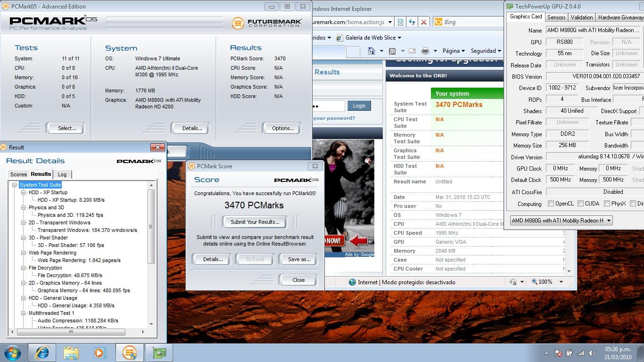Open the Home button dropdown arrow

click(x=381, y=51)
